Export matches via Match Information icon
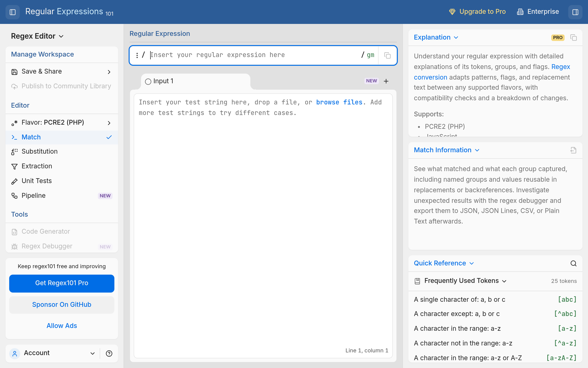Viewport: 588px width, 368px height. 574,150
